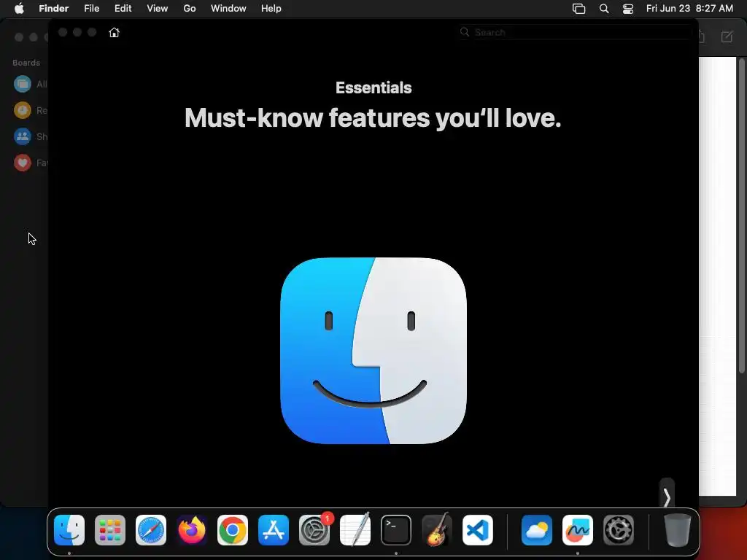747x560 pixels.
Task: Switch to Freeform from the Dock
Action: coord(578,530)
